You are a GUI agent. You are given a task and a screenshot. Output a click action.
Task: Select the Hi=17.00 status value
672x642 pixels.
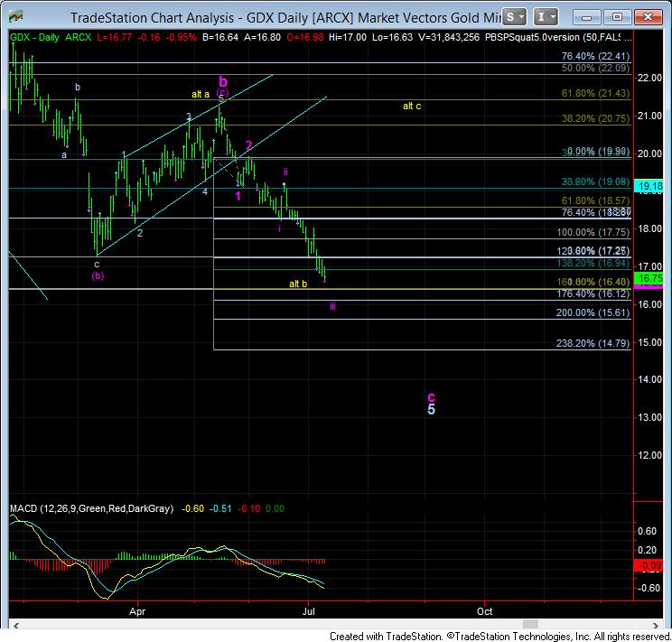348,37
